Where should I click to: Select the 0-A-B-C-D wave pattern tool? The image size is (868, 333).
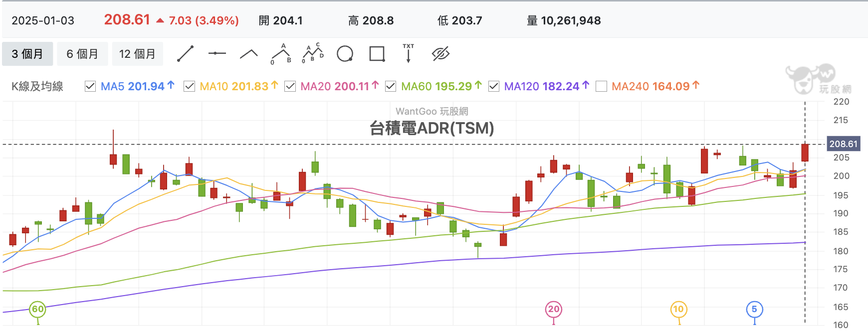[313, 53]
